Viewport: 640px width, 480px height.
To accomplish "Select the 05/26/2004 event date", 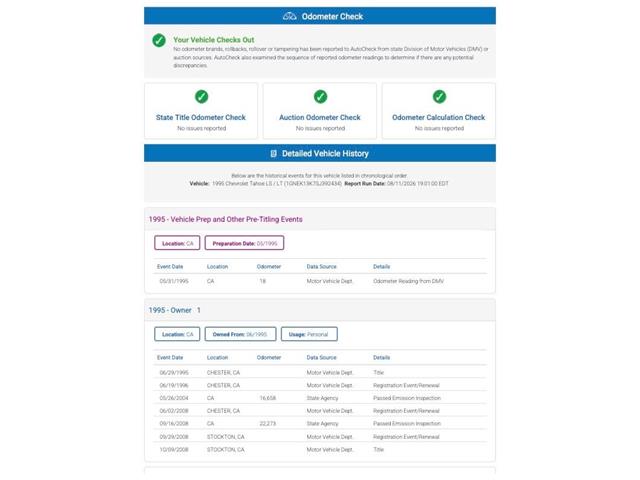I will 174,398.
